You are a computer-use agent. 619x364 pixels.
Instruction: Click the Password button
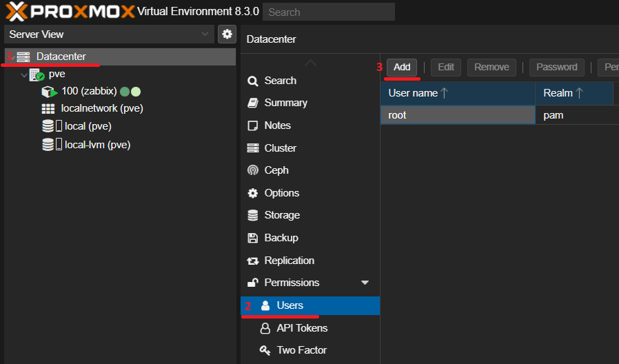[x=557, y=67]
